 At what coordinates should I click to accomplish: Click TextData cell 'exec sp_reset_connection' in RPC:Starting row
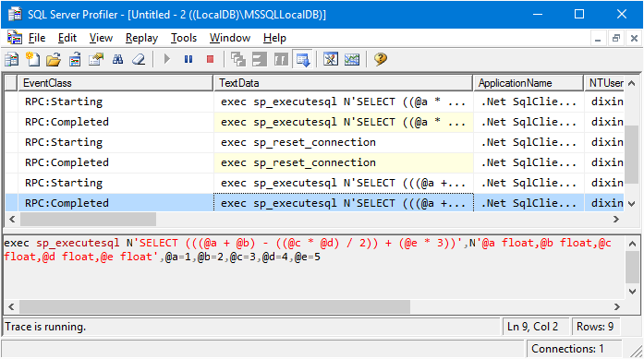(x=344, y=142)
